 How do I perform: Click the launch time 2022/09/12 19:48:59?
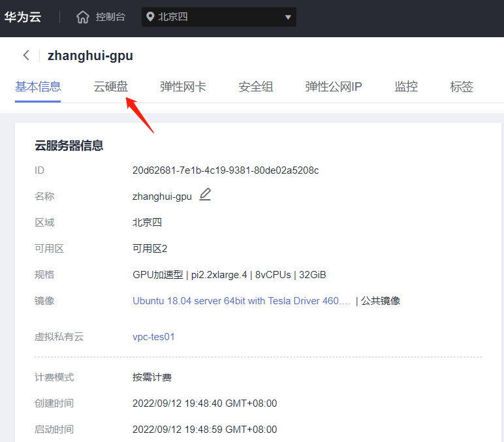tap(205, 430)
